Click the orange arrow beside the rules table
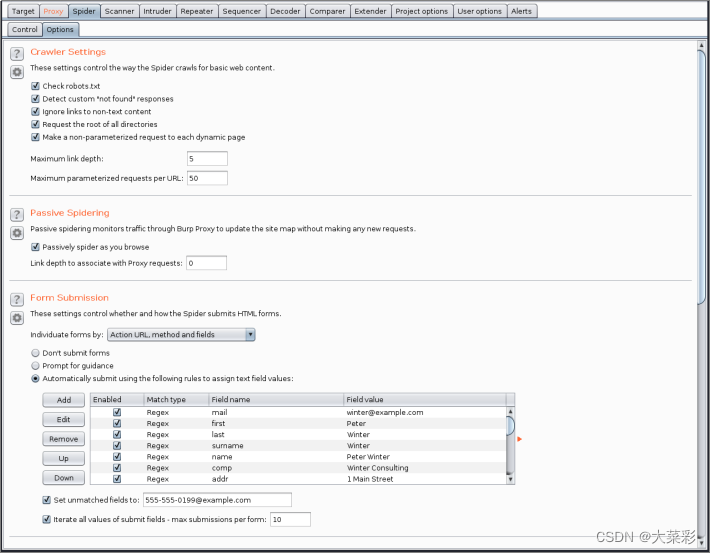 pos(519,439)
